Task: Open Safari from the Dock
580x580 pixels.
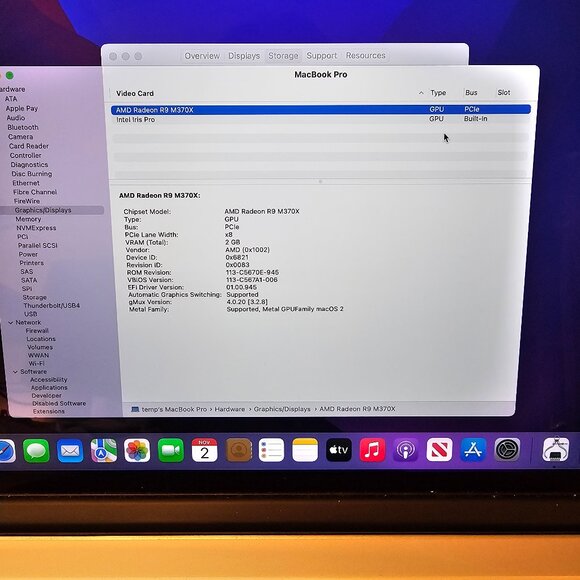Action: [x=7, y=451]
